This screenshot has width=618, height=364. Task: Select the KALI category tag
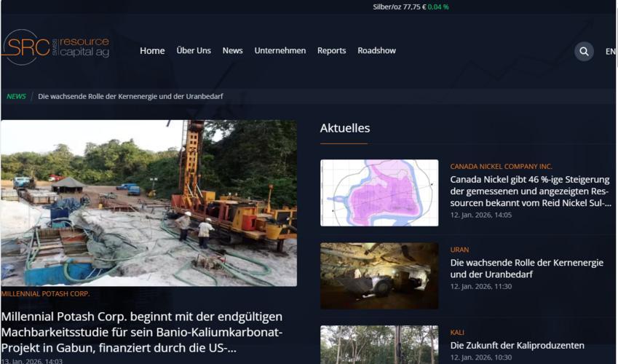pos(457,333)
